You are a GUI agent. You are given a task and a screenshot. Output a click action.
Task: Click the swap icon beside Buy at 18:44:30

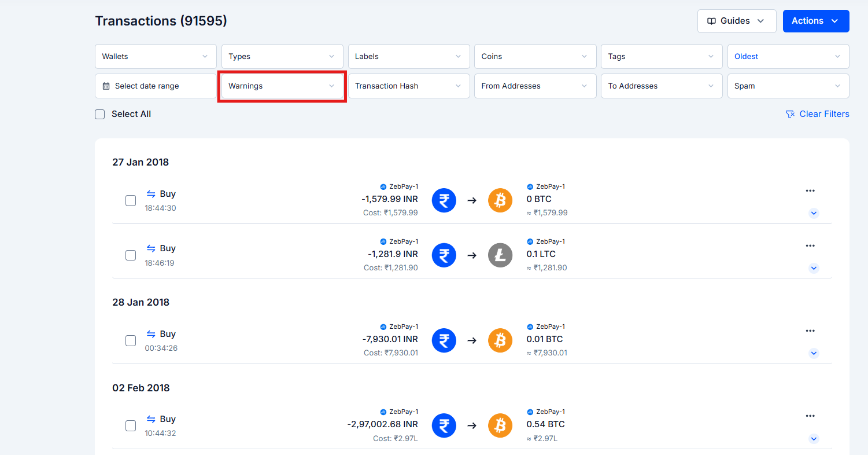tap(151, 194)
